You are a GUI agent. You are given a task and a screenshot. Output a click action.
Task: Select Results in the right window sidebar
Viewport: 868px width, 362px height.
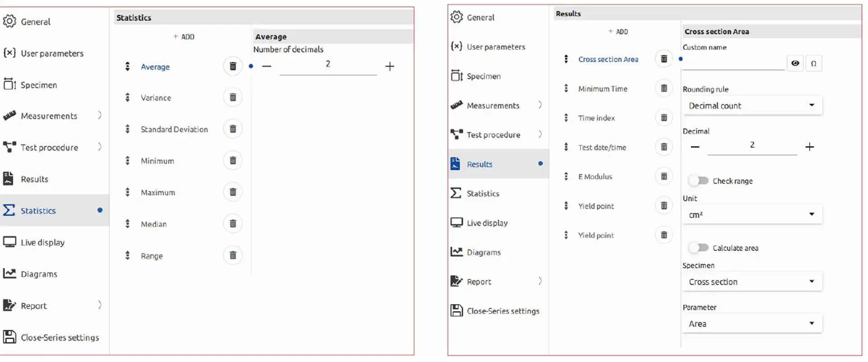click(498, 164)
